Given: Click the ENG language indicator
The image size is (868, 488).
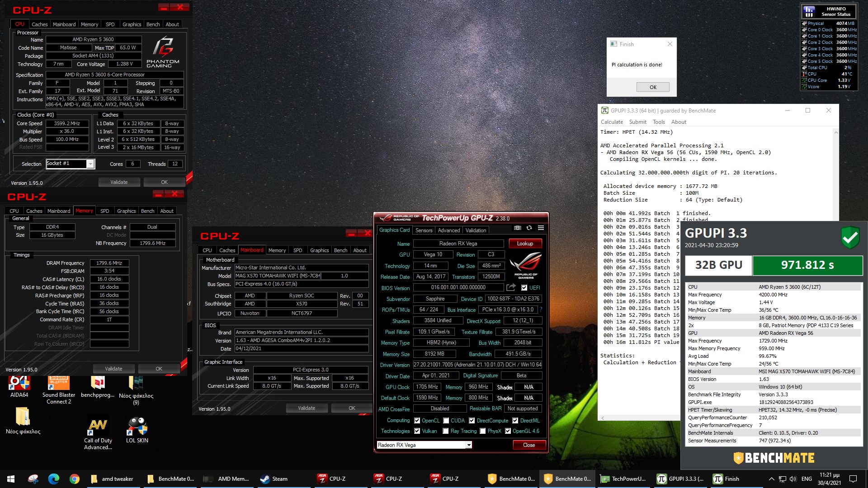Looking at the screenshot, I should coord(807,479).
